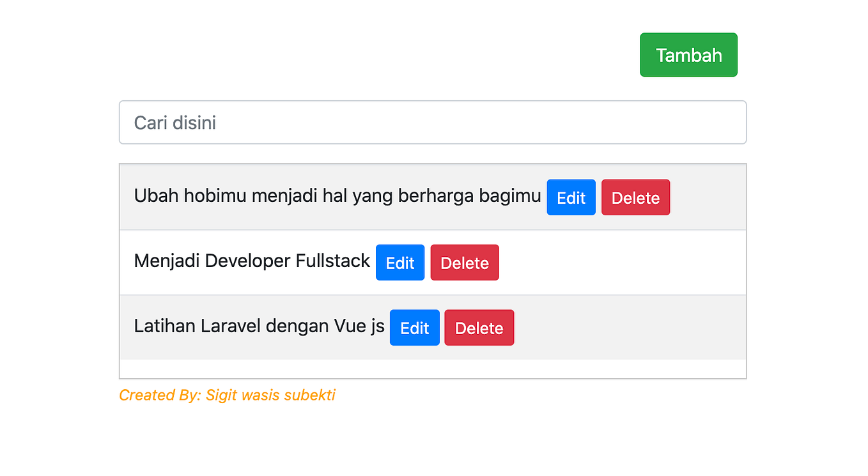Delete the 'Latihan Laravel dengan Vue js' entry

479,328
